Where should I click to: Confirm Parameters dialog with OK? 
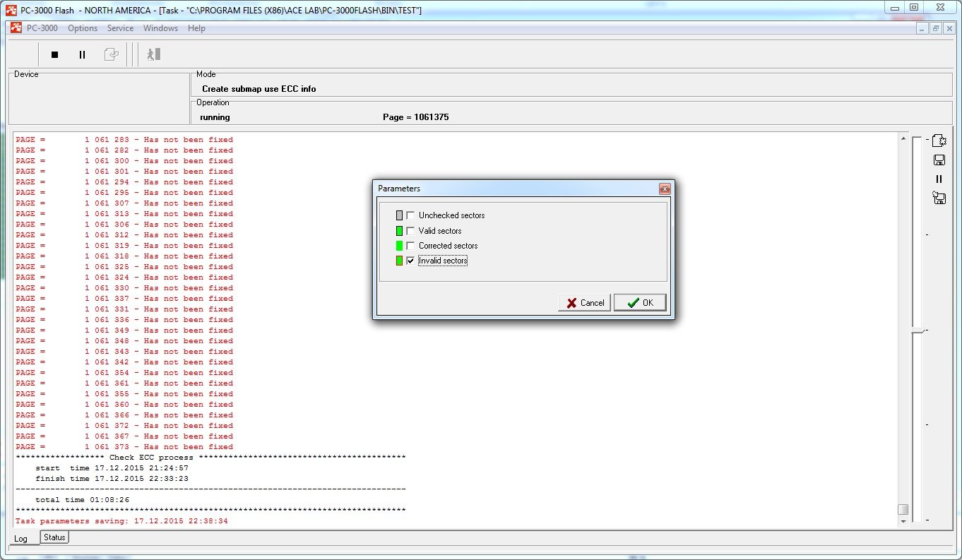640,302
